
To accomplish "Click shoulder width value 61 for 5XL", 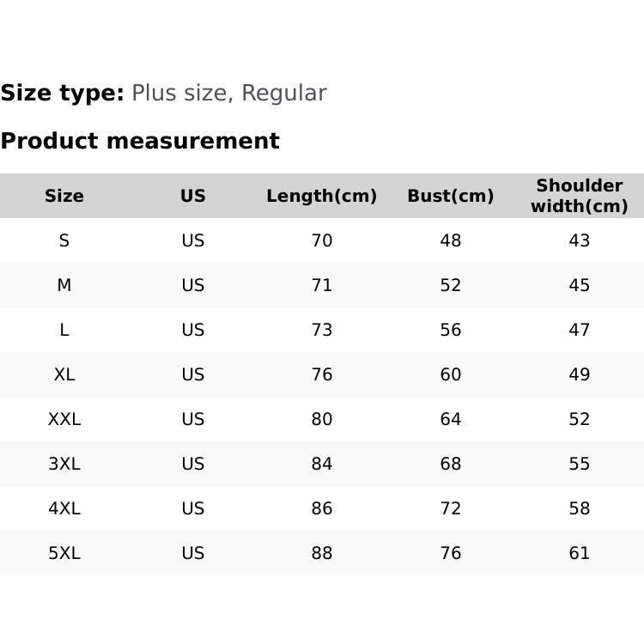I will coord(580,553).
